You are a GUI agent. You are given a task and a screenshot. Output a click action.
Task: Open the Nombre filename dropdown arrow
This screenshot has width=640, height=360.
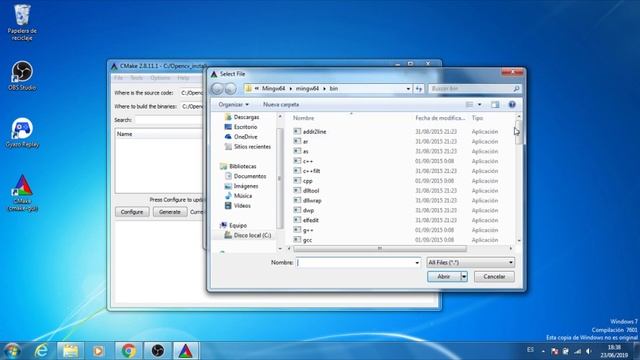point(417,262)
